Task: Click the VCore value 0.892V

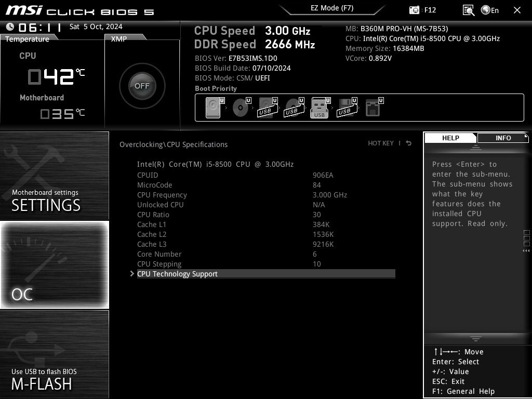Action: click(x=380, y=58)
